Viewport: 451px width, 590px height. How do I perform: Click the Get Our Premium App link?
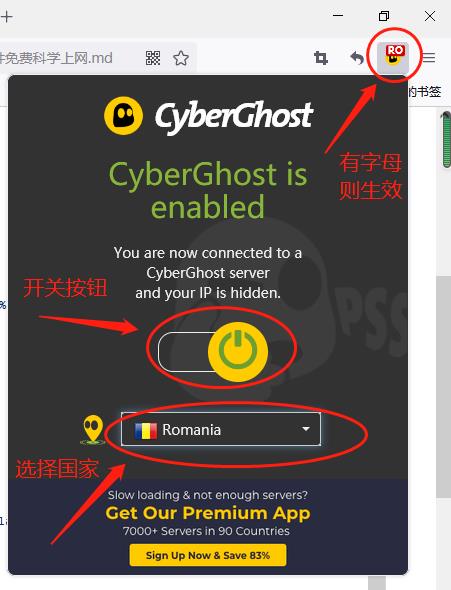(x=208, y=513)
